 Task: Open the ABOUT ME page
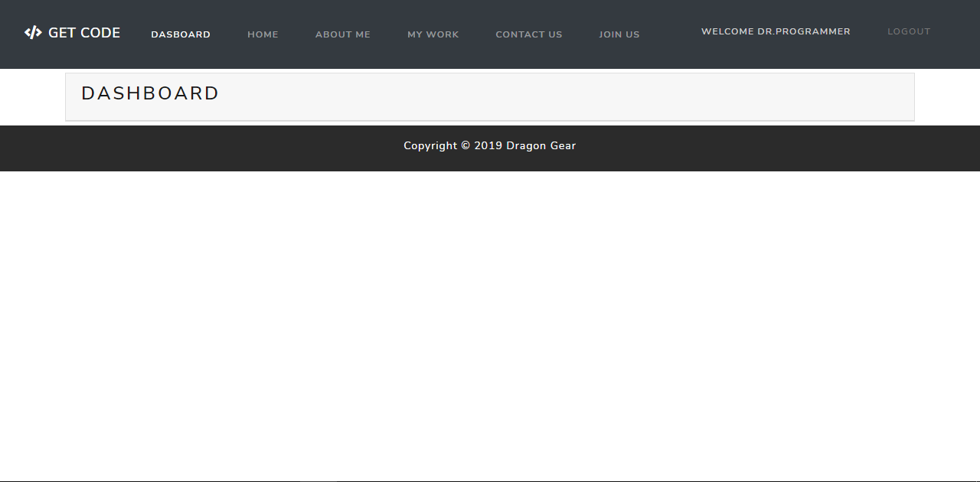[342, 34]
